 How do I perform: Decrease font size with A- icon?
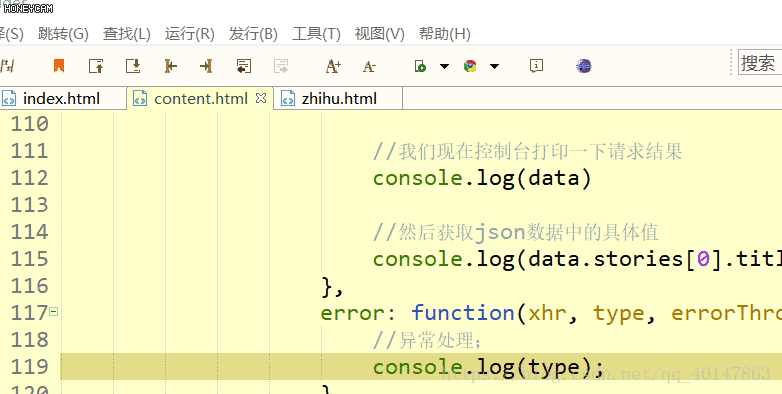pyautogui.click(x=369, y=66)
